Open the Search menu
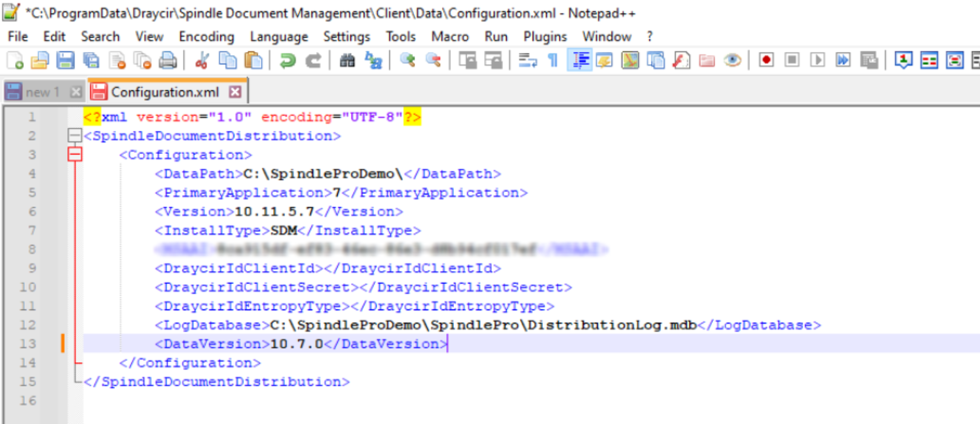The width and height of the screenshot is (980, 424). pyautogui.click(x=100, y=36)
